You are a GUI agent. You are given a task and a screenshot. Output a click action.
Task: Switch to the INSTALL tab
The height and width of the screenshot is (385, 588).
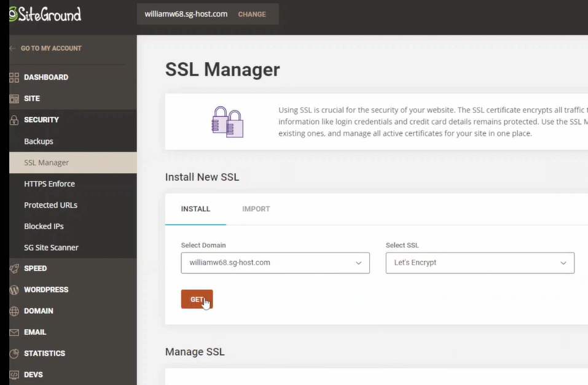195,209
